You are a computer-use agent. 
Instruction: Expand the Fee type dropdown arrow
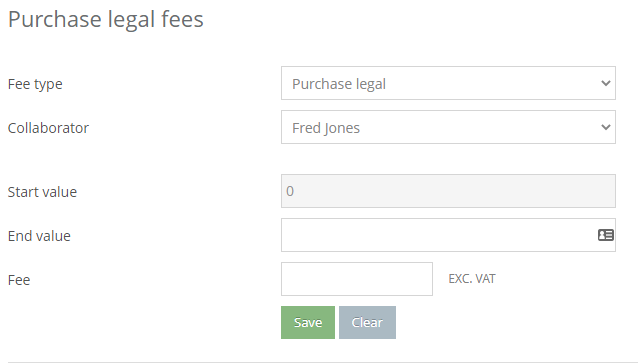click(x=605, y=83)
